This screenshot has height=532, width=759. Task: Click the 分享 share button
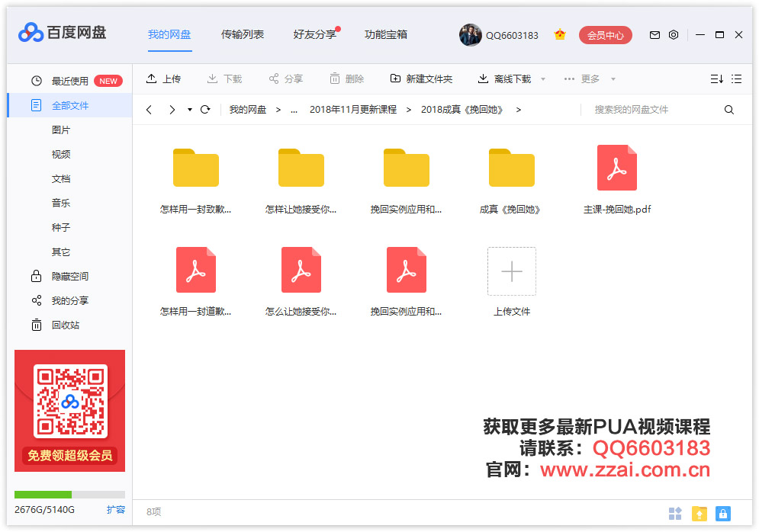pos(285,79)
